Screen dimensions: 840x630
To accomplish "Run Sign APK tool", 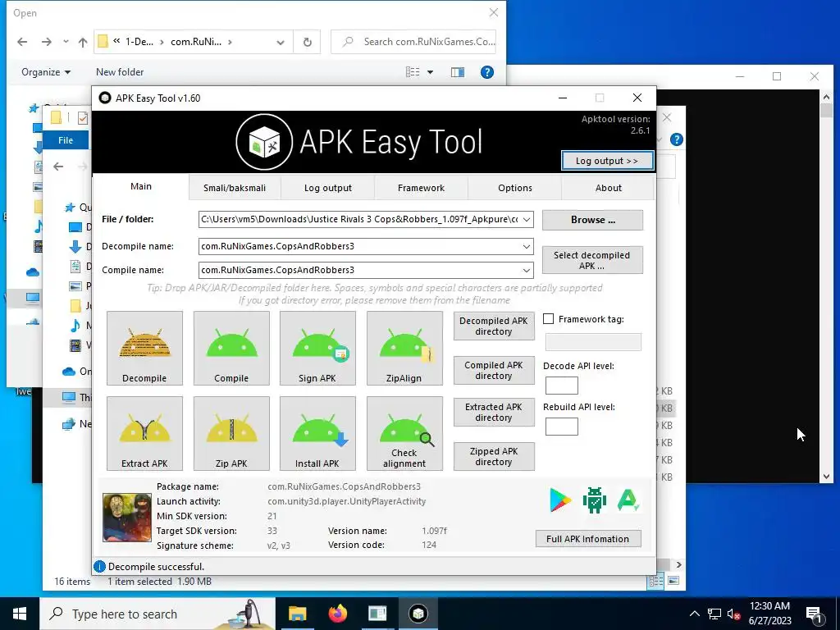I will (317, 348).
